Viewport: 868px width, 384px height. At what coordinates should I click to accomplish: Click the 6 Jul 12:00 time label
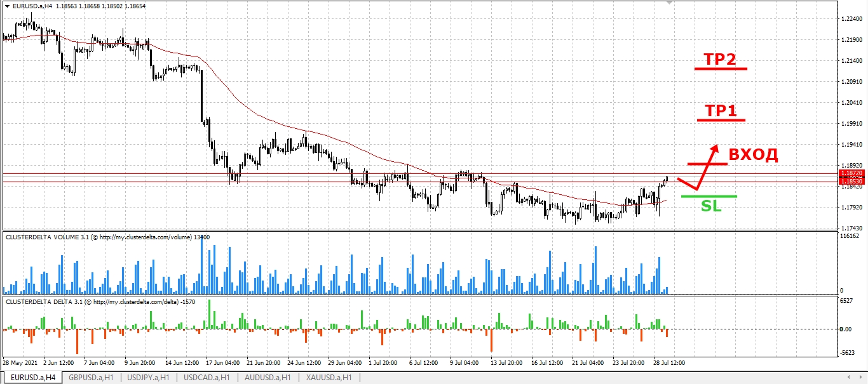(x=424, y=363)
